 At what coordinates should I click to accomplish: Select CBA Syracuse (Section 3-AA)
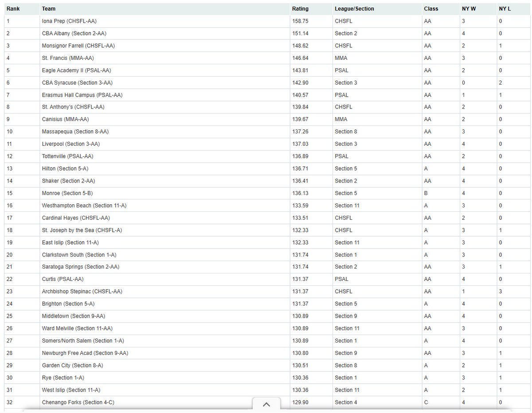pos(77,83)
